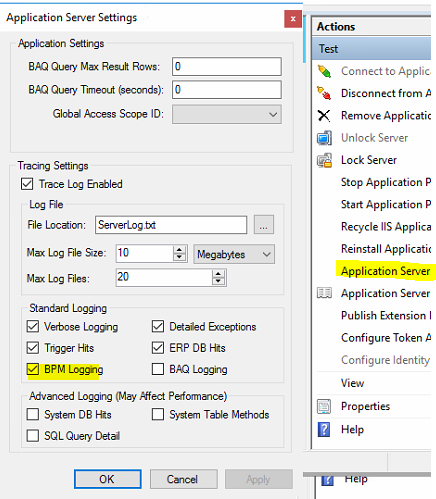This screenshot has height=499, width=436.
Task: Toggle the Trigger Hits checkbox
Action: pyautogui.click(x=33, y=348)
